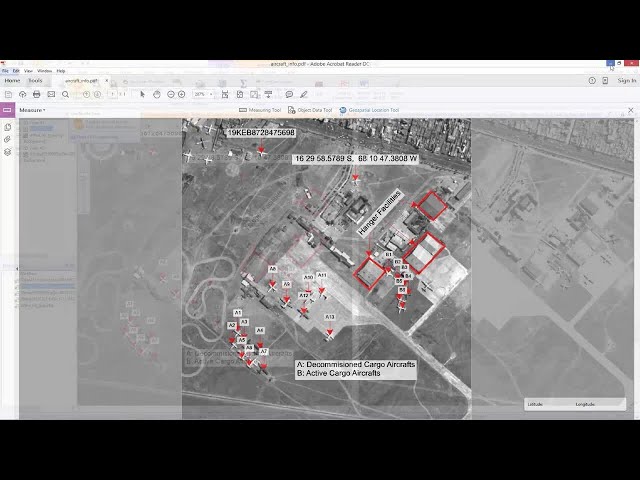640x480 pixels.
Task: Open the attachments paperclip sidebar icon
Action: [7, 140]
